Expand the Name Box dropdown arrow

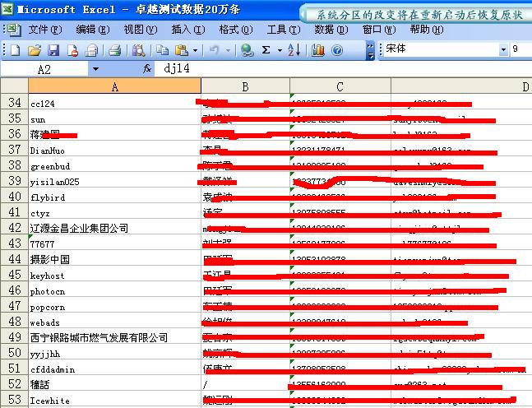95,69
